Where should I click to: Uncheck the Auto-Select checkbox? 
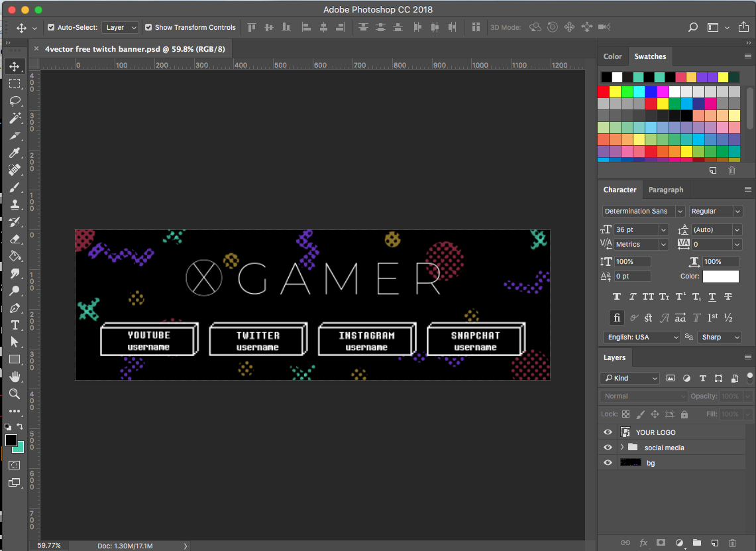52,28
